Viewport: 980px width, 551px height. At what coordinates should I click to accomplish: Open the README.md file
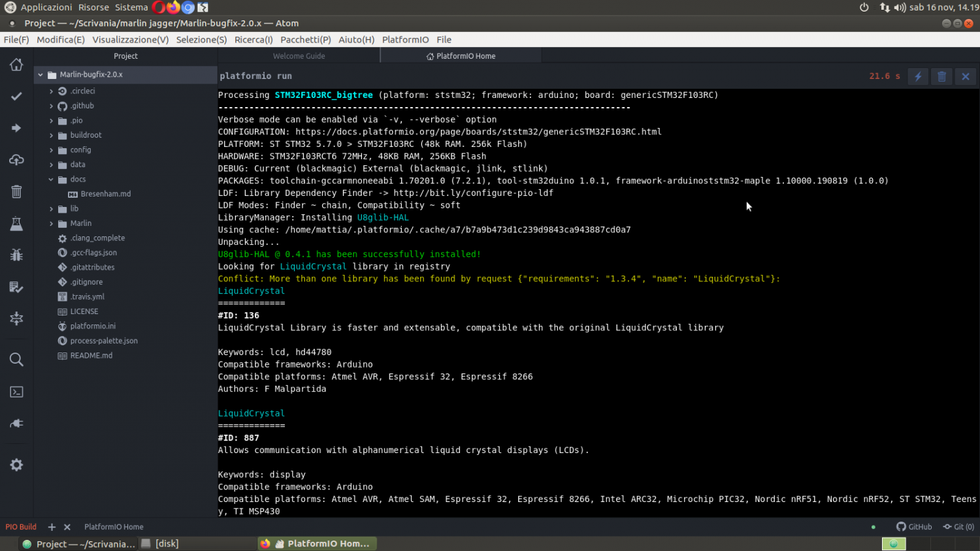(x=91, y=356)
